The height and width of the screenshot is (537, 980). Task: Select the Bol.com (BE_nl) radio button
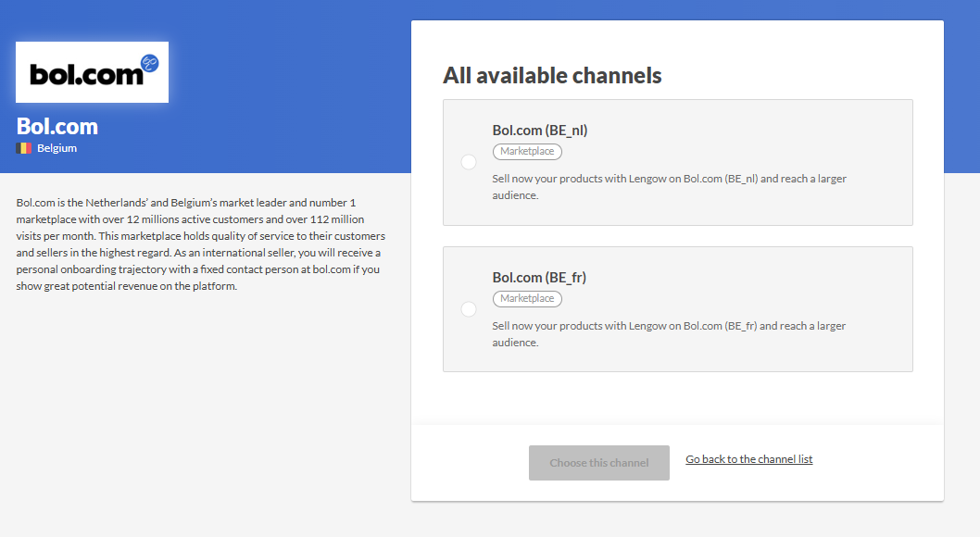469,162
